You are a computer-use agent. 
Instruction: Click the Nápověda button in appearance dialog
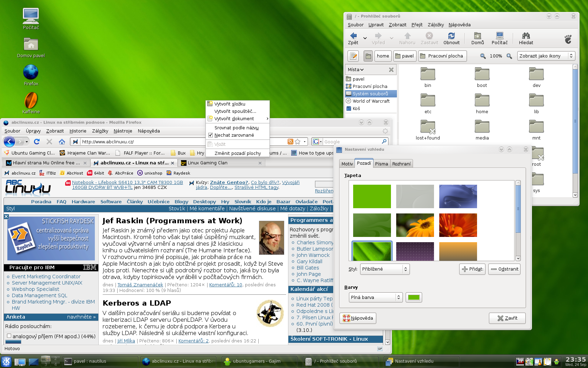coord(358,318)
